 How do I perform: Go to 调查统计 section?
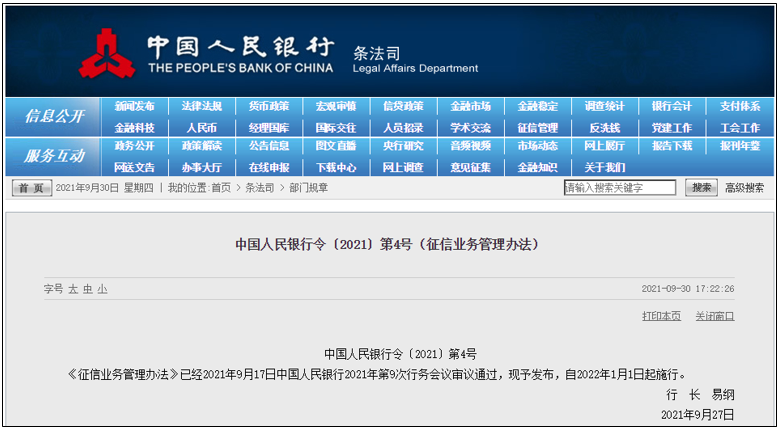605,106
